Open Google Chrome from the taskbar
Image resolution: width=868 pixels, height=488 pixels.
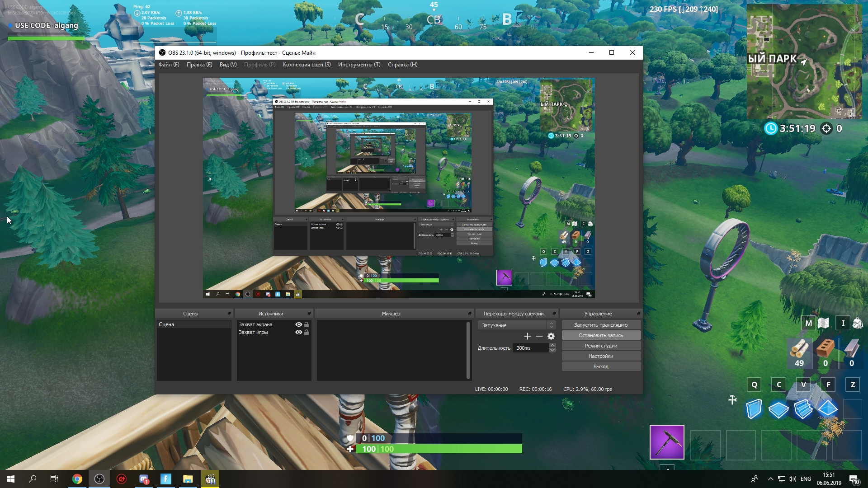click(x=77, y=479)
